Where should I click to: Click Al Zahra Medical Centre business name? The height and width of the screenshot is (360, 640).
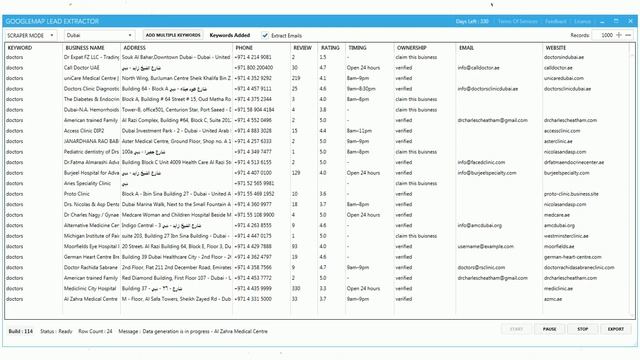[x=91, y=299]
